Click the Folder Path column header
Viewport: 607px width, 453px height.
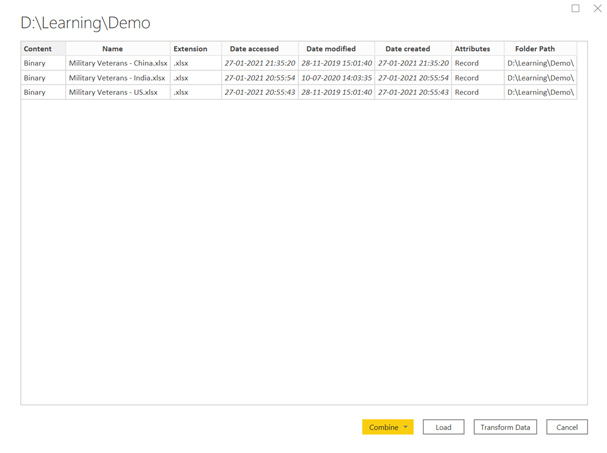[535, 48]
